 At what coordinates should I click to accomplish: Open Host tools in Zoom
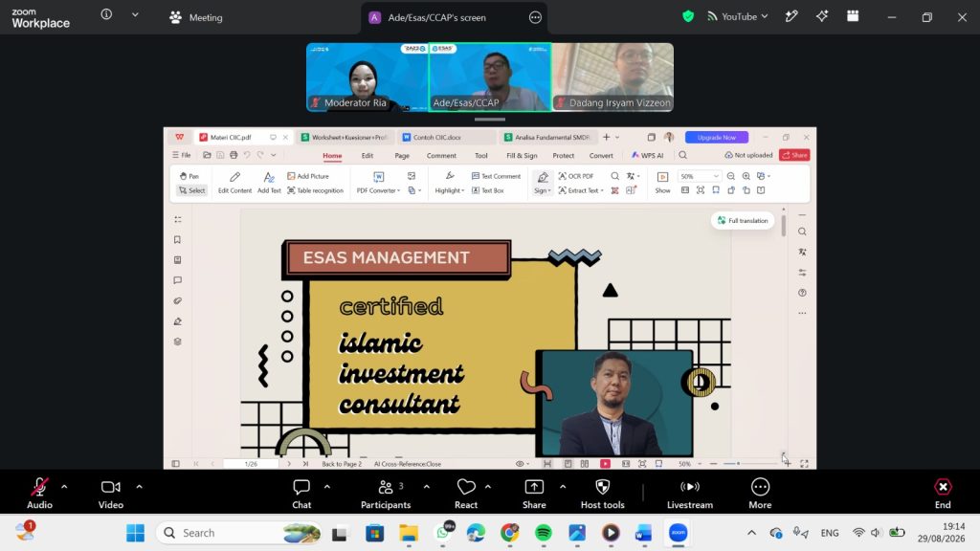(603, 493)
